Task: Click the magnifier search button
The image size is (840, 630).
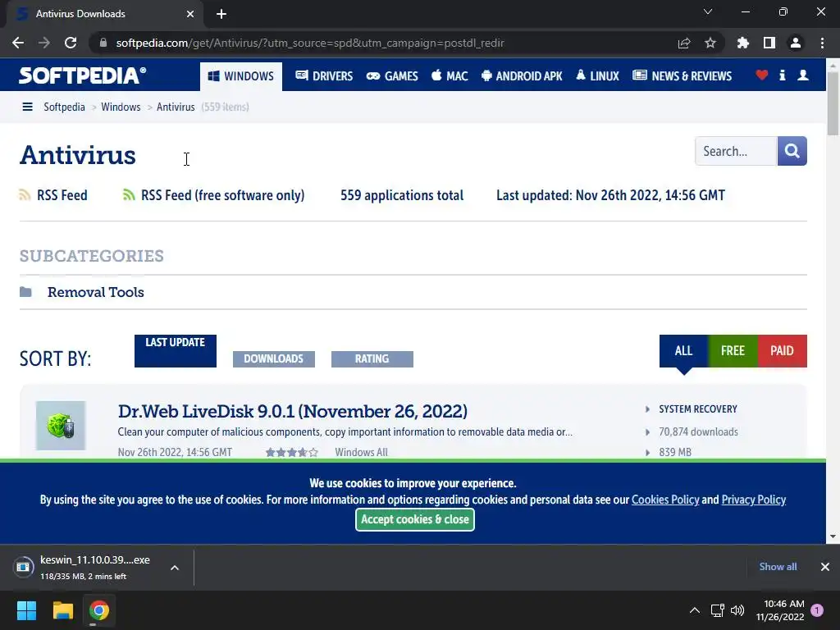Action: click(792, 151)
